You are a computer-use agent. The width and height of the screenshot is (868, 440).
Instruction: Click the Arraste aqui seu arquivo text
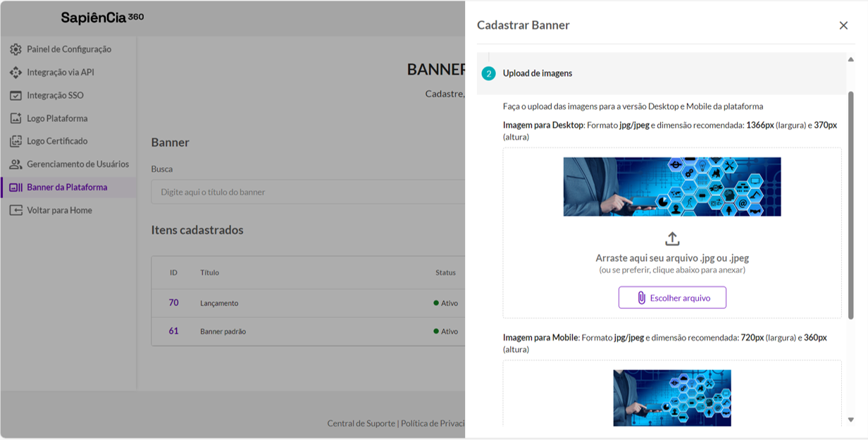[672, 258]
